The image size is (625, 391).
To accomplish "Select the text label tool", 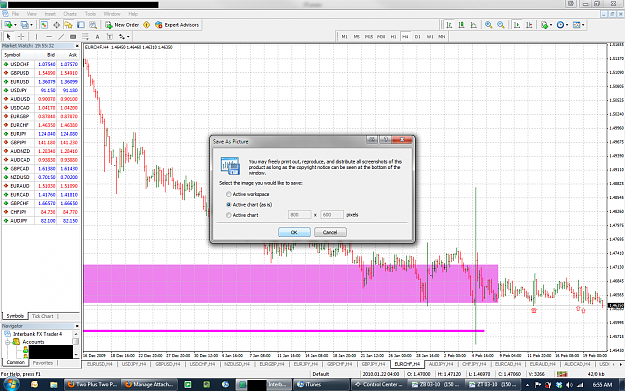I will (110, 37).
